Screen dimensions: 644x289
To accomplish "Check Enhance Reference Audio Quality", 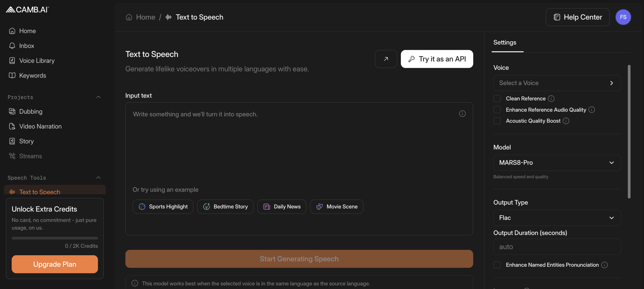I will point(497,110).
